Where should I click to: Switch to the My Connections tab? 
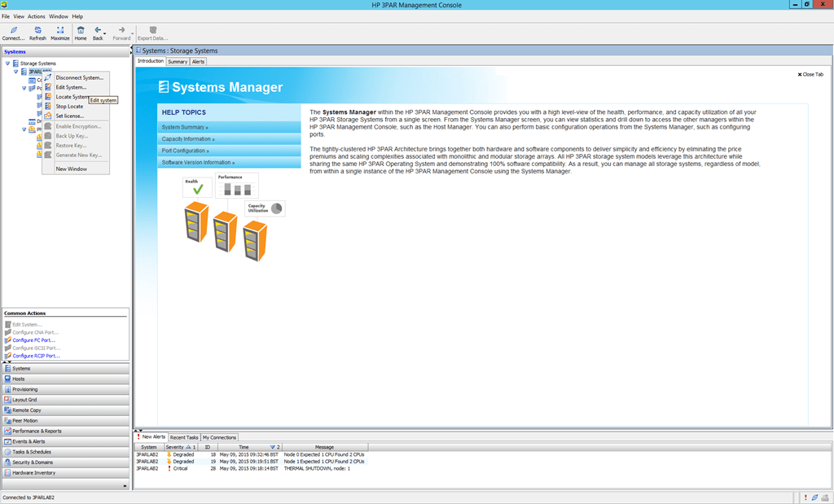point(219,437)
